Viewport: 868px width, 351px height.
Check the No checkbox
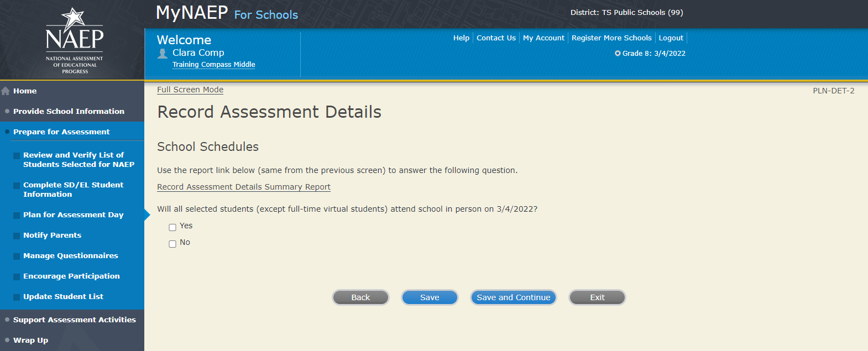(x=172, y=244)
